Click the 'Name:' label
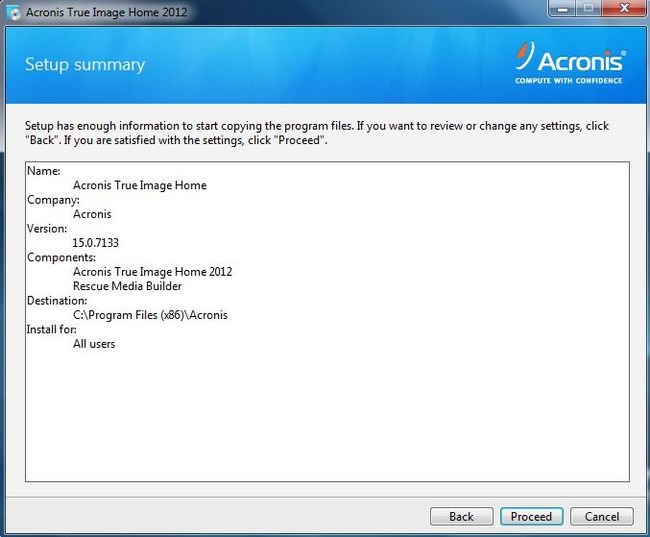650x537 pixels. point(44,171)
